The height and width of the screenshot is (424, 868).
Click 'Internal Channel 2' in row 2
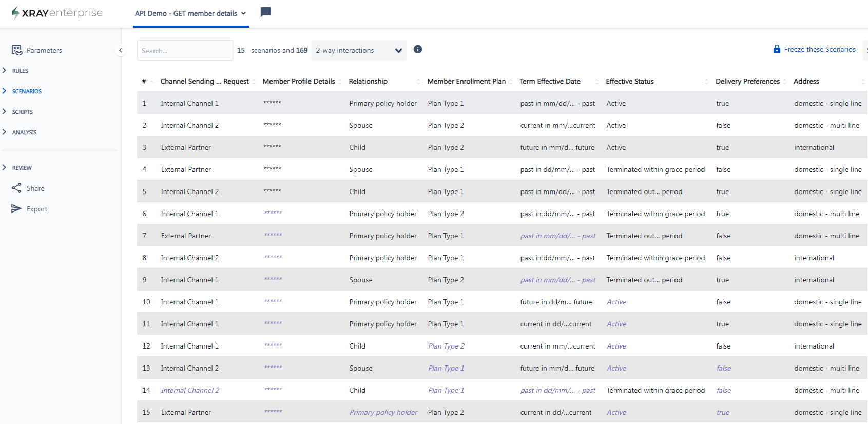(190, 125)
